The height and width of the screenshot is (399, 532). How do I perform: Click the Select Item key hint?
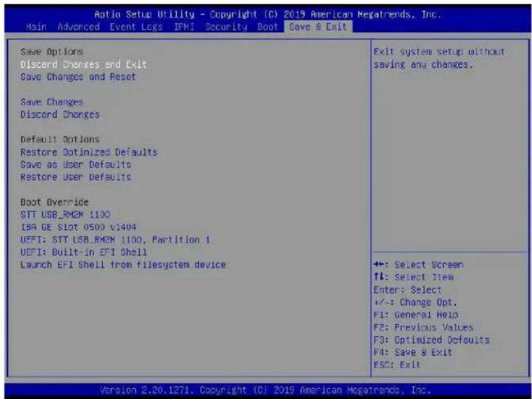pos(414,277)
